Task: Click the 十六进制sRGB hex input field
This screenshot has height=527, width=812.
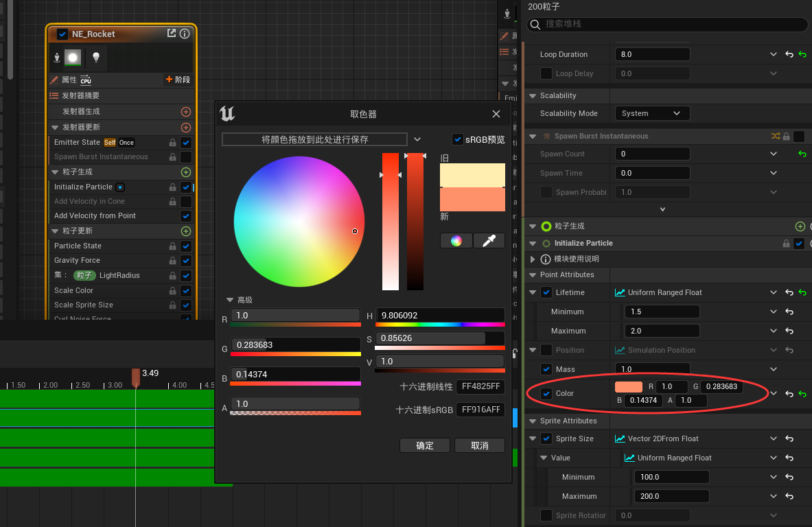Action: point(480,410)
